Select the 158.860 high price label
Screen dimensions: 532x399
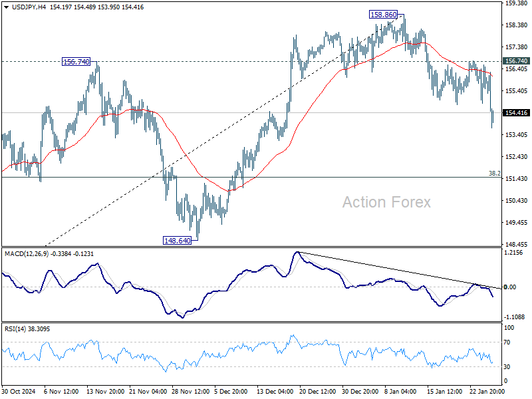tap(384, 15)
